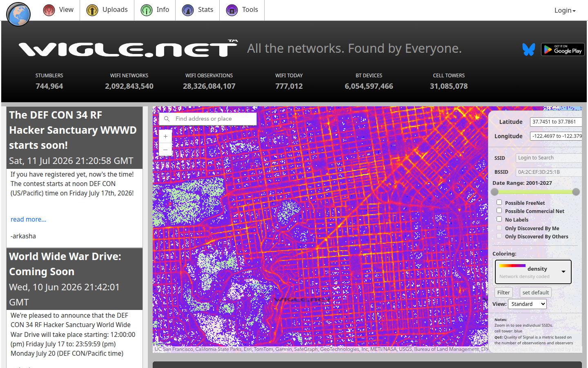Screen dimensions: 588x368
Task: Click the Longitude range field
Action: (x=556, y=136)
